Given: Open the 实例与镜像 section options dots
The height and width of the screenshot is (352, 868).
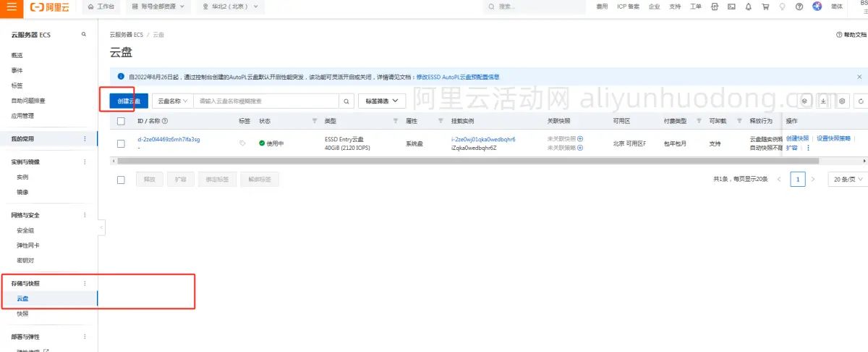Looking at the screenshot, I should (85, 162).
